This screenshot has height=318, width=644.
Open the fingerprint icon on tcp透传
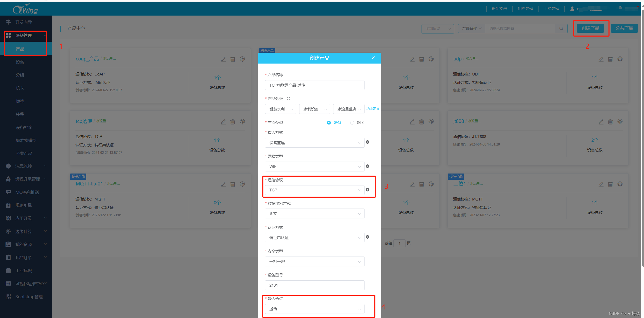coord(242,122)
